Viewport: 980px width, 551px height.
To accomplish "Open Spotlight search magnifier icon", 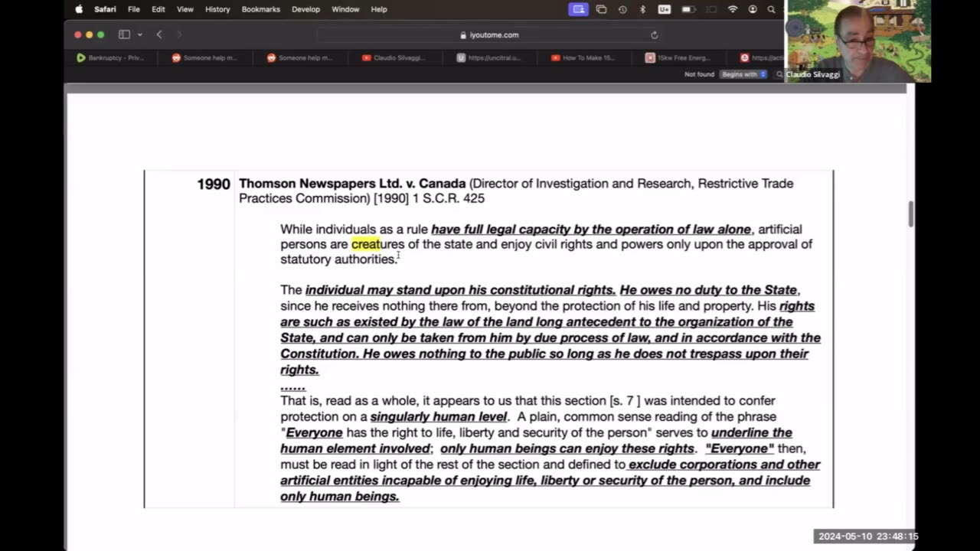I will tap(771, 9).
